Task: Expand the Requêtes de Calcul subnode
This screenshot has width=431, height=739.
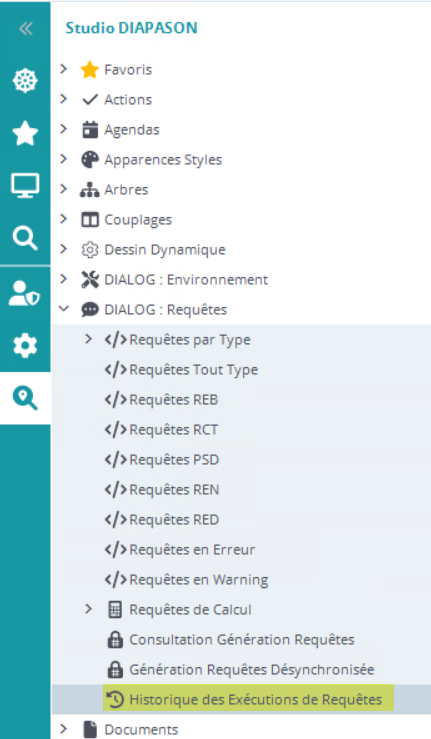Action: 88,609
